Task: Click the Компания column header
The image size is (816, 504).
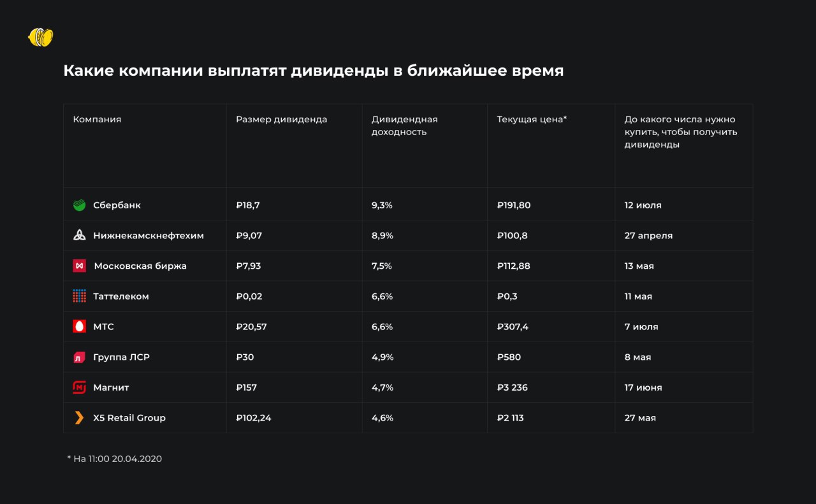Action: click(97, 119)
